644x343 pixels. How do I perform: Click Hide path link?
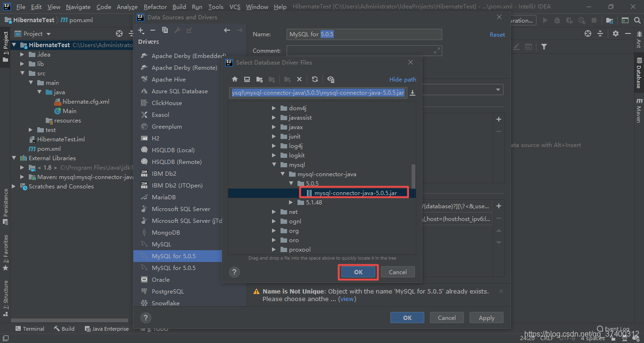(403, 79)
